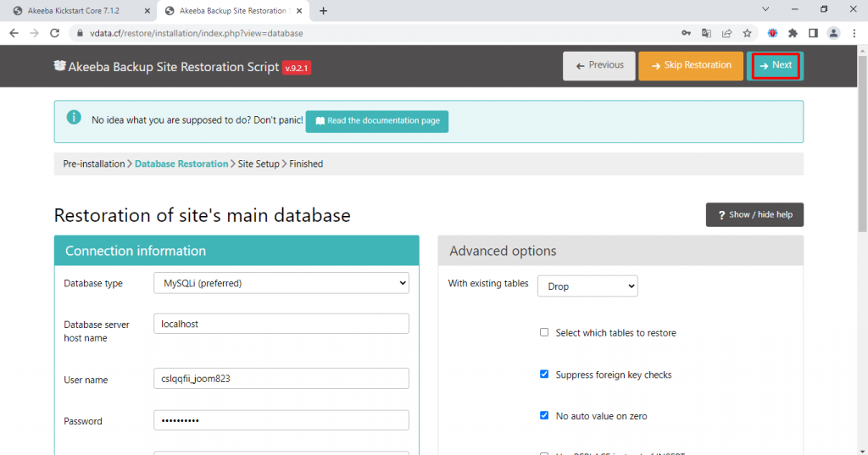Open the saved passwords key icon
This screenshot has height=455, width=868.
coord(686,33)
